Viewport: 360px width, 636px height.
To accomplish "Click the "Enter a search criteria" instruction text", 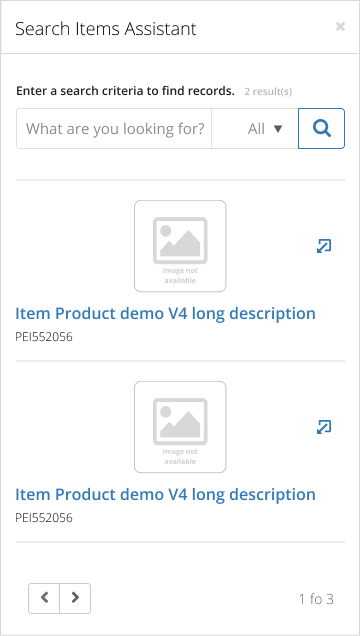I will (125, 91).
